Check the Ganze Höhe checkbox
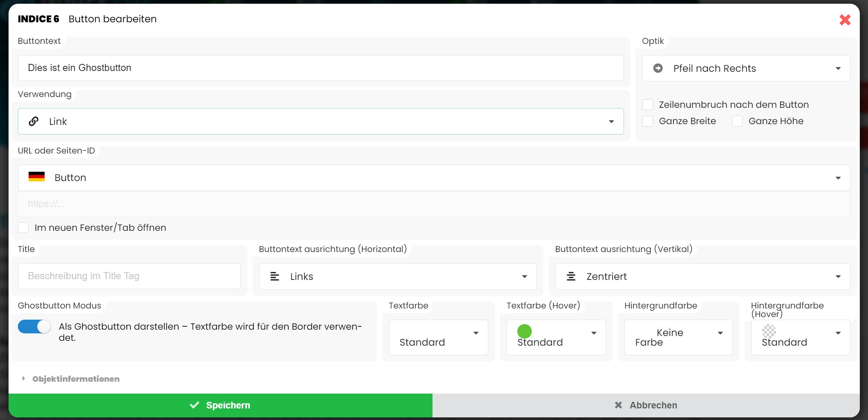 [x=737, y=121]
